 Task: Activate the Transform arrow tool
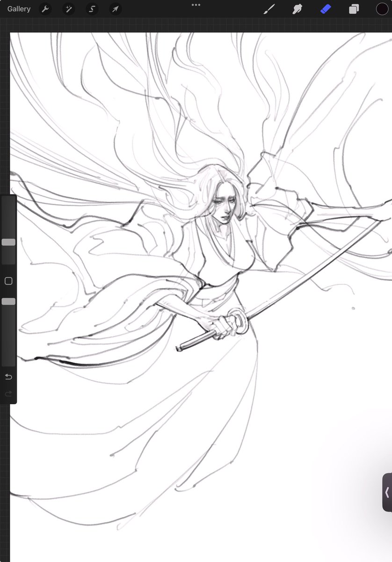coord(115,9)
